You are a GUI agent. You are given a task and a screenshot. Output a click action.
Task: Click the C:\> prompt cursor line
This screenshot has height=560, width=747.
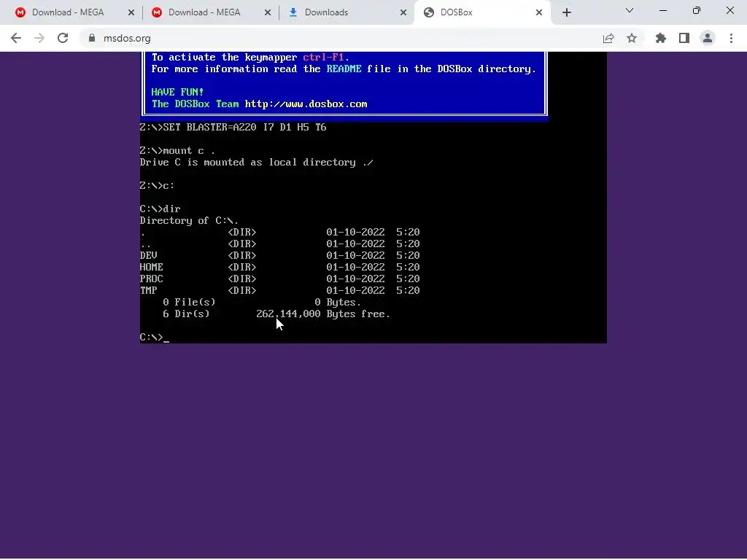click(x=155, y=338)
